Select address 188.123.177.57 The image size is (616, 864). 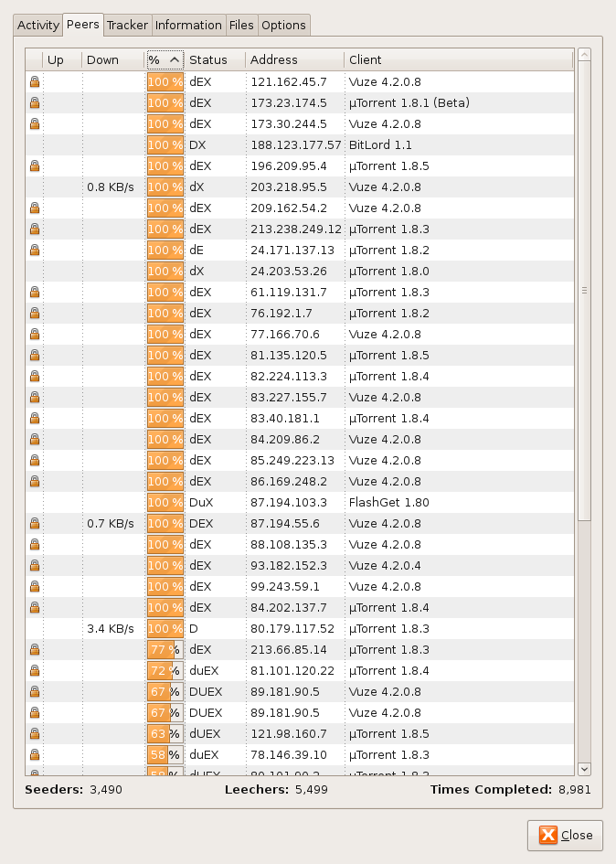(x=296, y=145)
